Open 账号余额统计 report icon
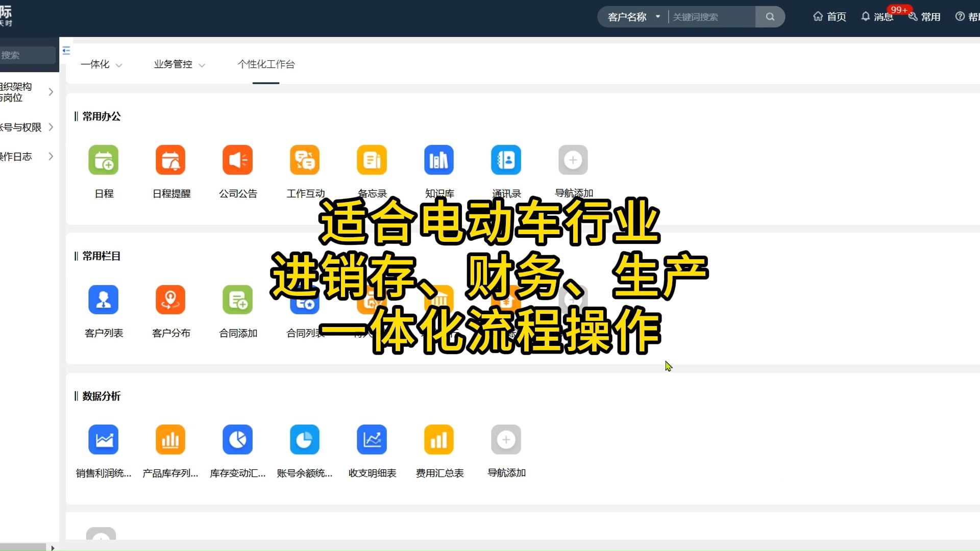This screenshot has width=980, height=551. 305,439
